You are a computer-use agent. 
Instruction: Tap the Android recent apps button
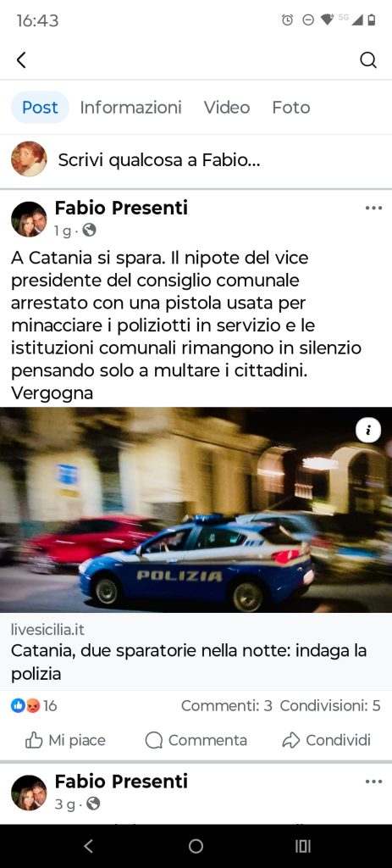(x=303, y=846)
